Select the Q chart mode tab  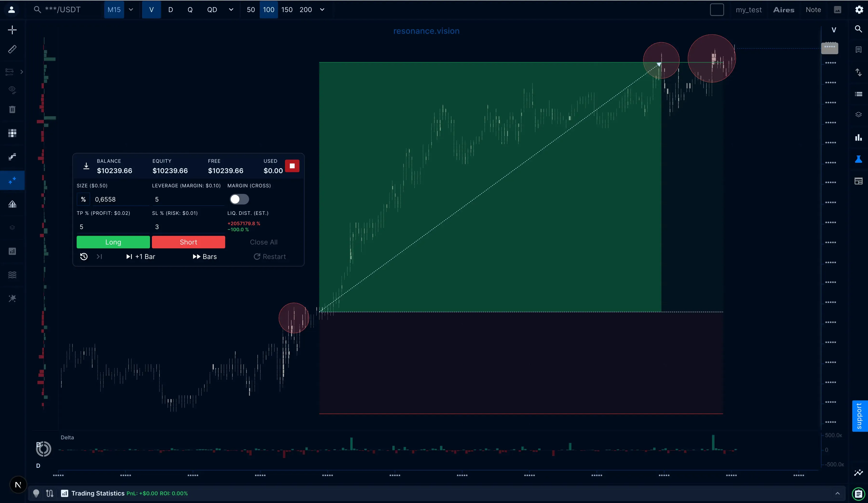tap(190, 10)
